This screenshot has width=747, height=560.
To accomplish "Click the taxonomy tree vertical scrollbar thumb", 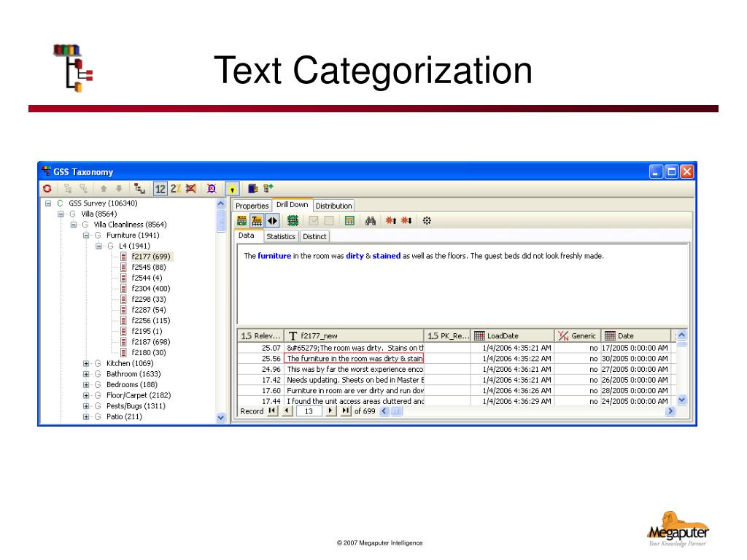I will 220,220.
